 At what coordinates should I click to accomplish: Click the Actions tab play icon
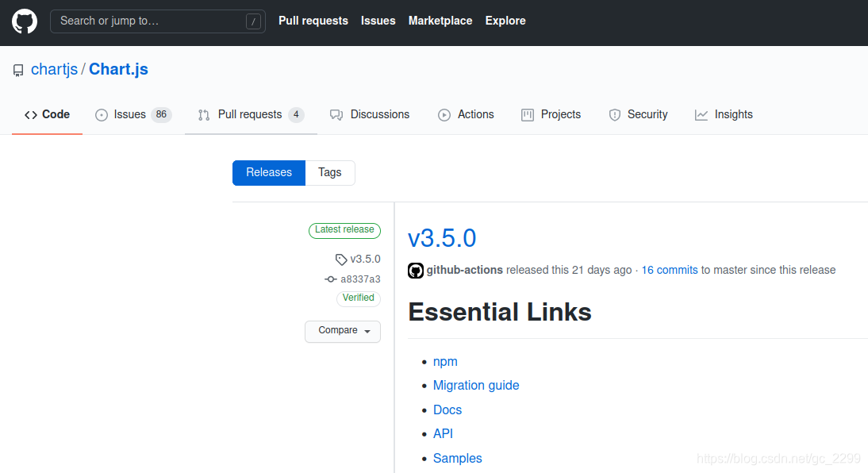coord(444,114)
